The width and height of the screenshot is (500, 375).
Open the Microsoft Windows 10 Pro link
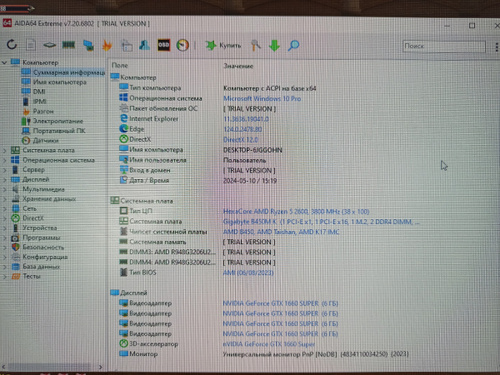click(x=262, y=98)
